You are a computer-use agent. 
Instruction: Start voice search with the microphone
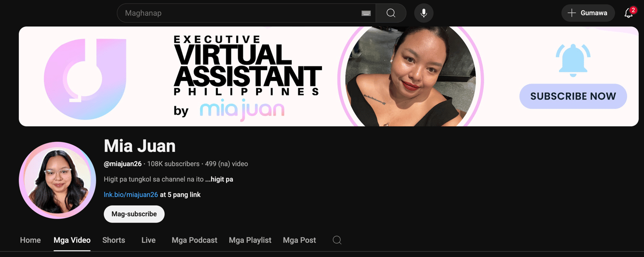coord(424,13)
